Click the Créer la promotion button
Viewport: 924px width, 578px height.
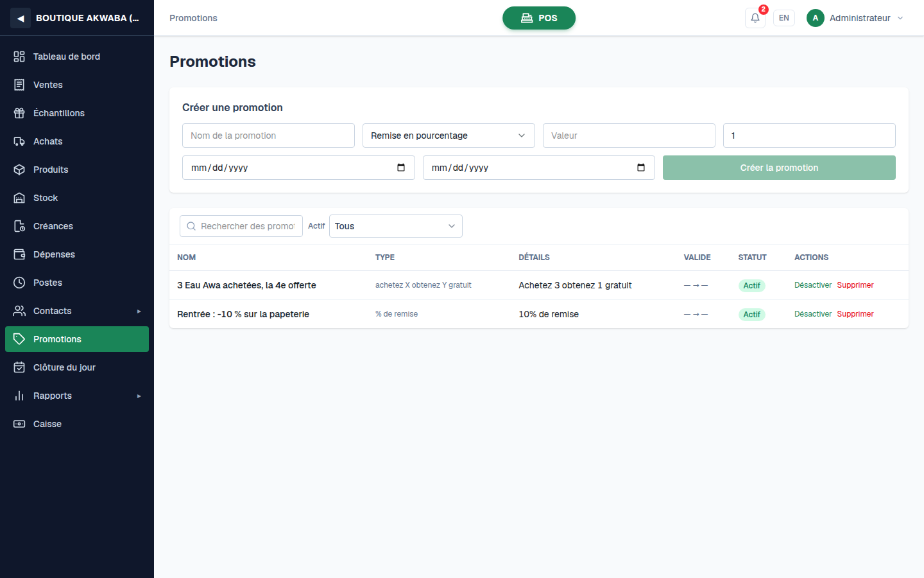pos(779,168)
